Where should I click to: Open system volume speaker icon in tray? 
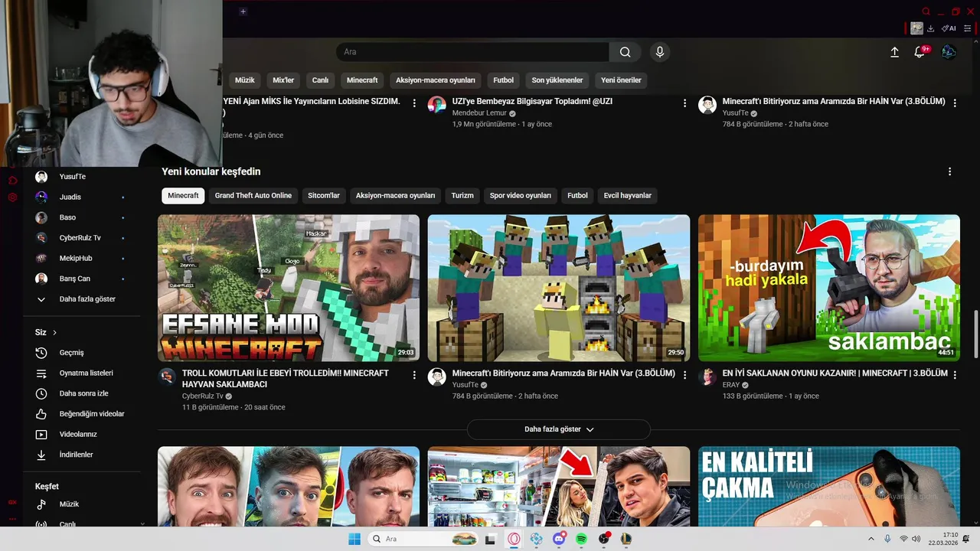click(916, 539)
